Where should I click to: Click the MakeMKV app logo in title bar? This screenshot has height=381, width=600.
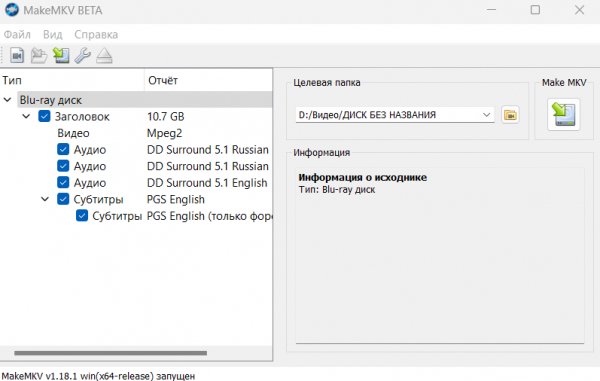(12, 10)
